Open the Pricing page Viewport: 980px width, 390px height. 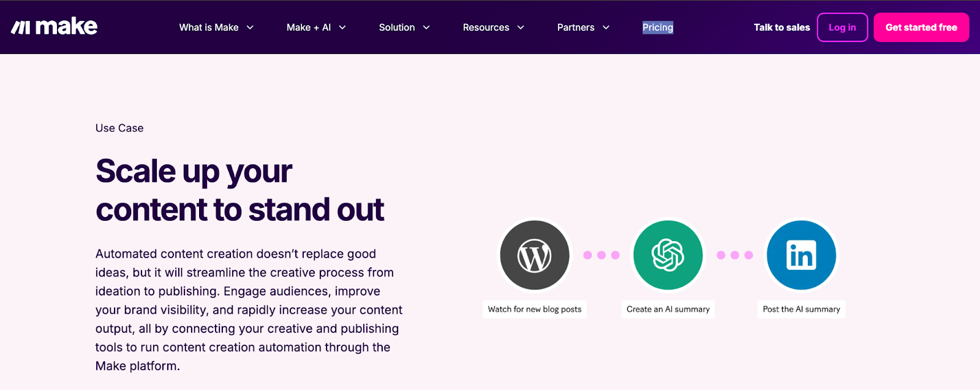(657, 28)
